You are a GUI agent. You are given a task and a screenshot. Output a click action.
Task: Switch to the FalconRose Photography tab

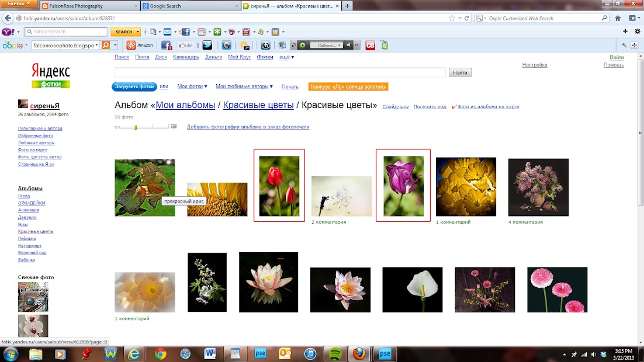point(89,6)
